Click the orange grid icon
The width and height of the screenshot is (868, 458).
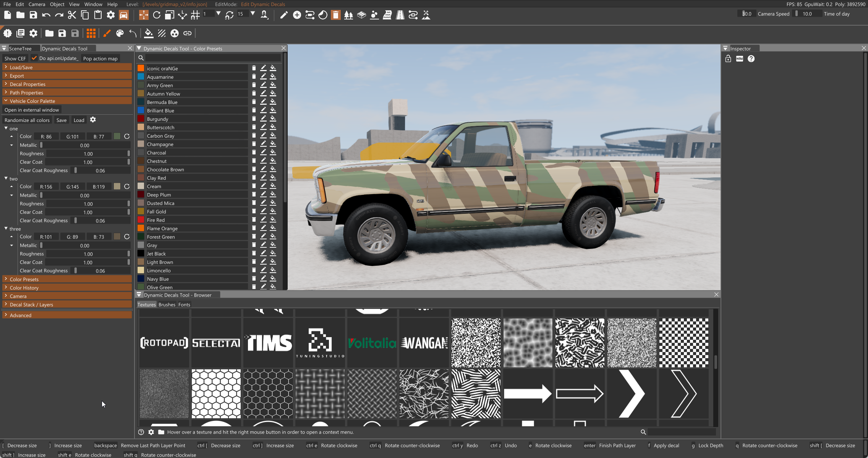coord(91,33)
